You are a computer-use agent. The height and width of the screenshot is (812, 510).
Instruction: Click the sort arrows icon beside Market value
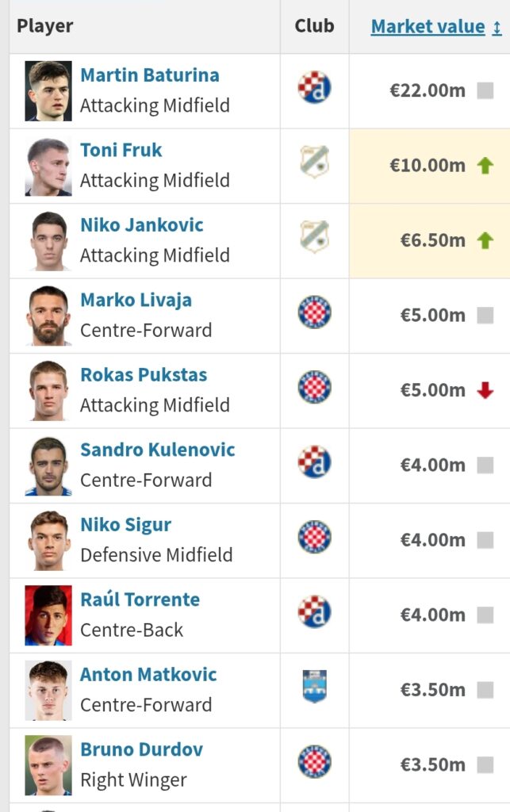(x=497, y=28)
